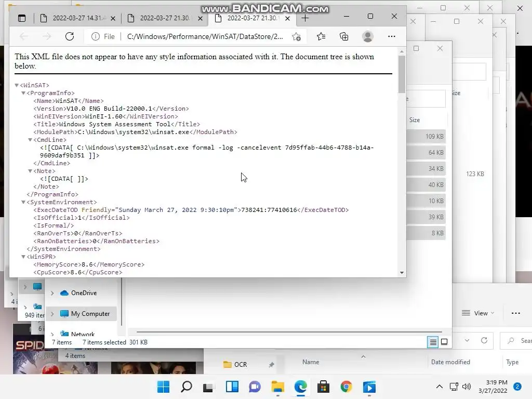Collapse the ProgramInfo XML node
The width and height of the screenshot is (532, 399).
click(23, 93)
